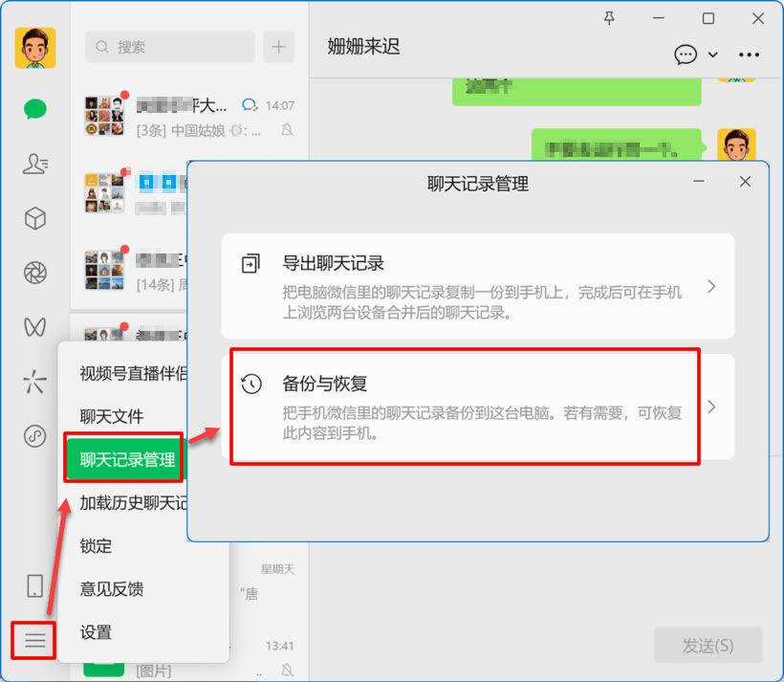Focus the 搜索 search field
The width and height of the screenshot is (784, 682).
(x=170, y=47)
